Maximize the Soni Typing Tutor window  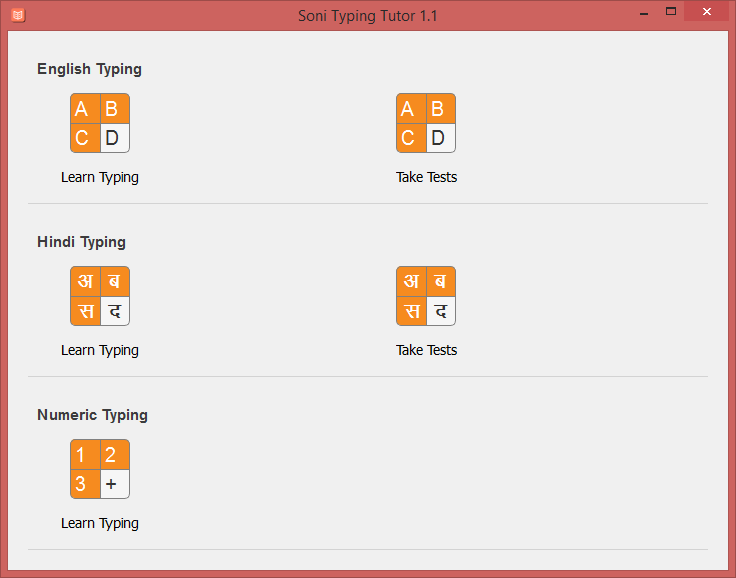click(671, 12)
